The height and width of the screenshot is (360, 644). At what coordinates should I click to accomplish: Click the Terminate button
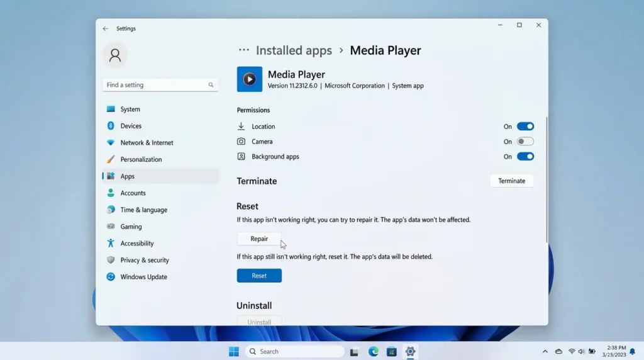[512, 181]
